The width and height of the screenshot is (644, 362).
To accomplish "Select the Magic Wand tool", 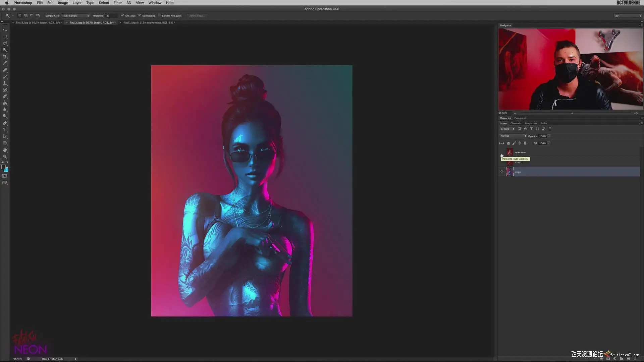I will (x=5, y=50).
